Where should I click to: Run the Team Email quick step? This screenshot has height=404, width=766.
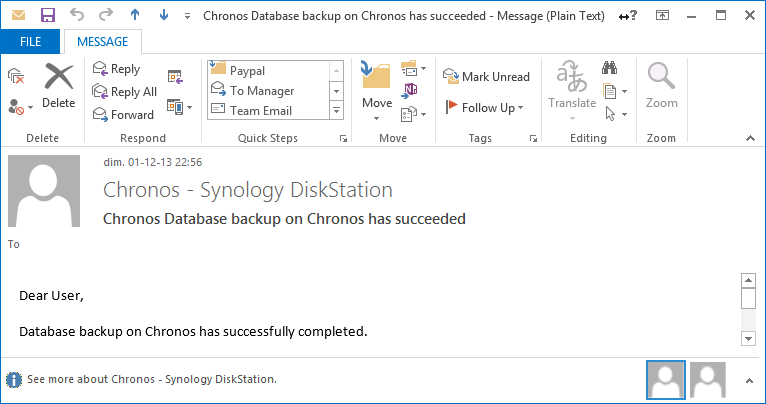point(269,110)
